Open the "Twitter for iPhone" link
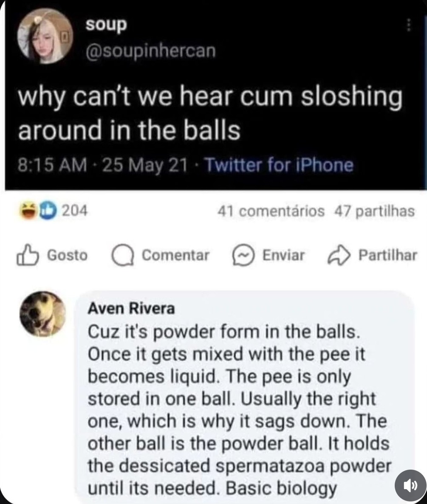Viewport: 427px width, 504px height. 279,165
